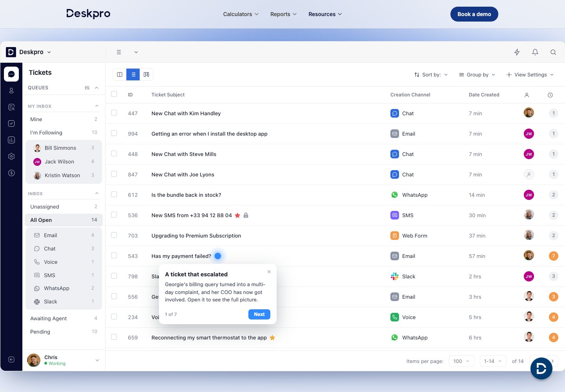Click the hamburger menu icon in top bar

(119, 52)
